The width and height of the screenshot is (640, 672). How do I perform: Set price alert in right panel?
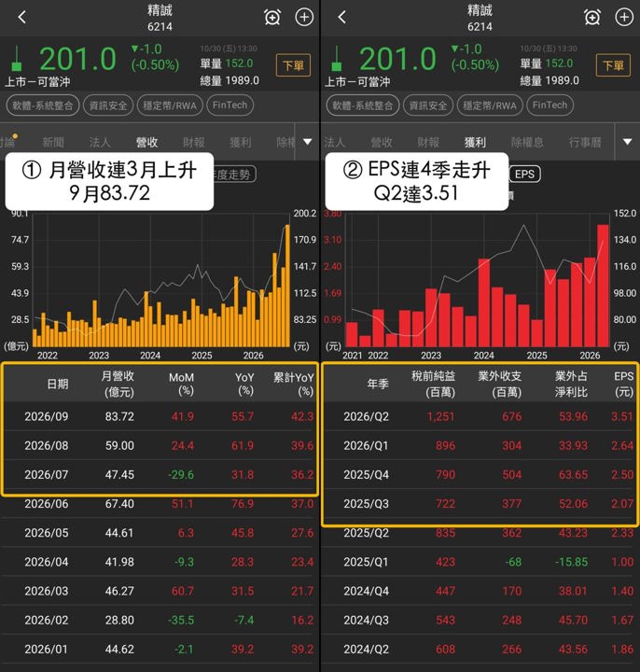pos(592,17)
